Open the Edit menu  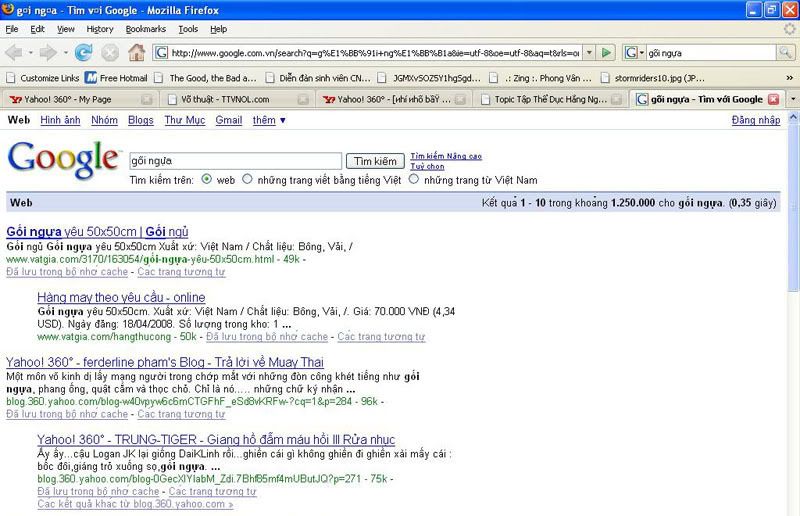click(x=37, y=29)
